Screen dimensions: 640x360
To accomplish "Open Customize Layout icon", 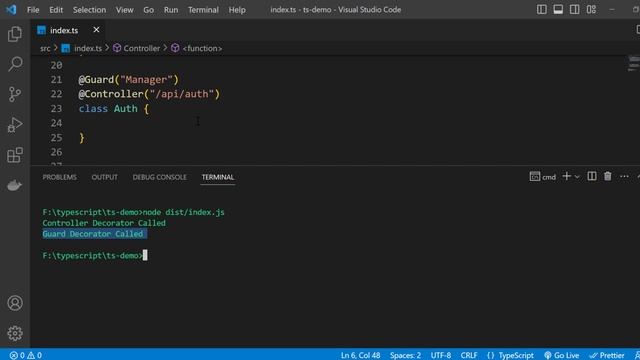I will click(591, 9).
